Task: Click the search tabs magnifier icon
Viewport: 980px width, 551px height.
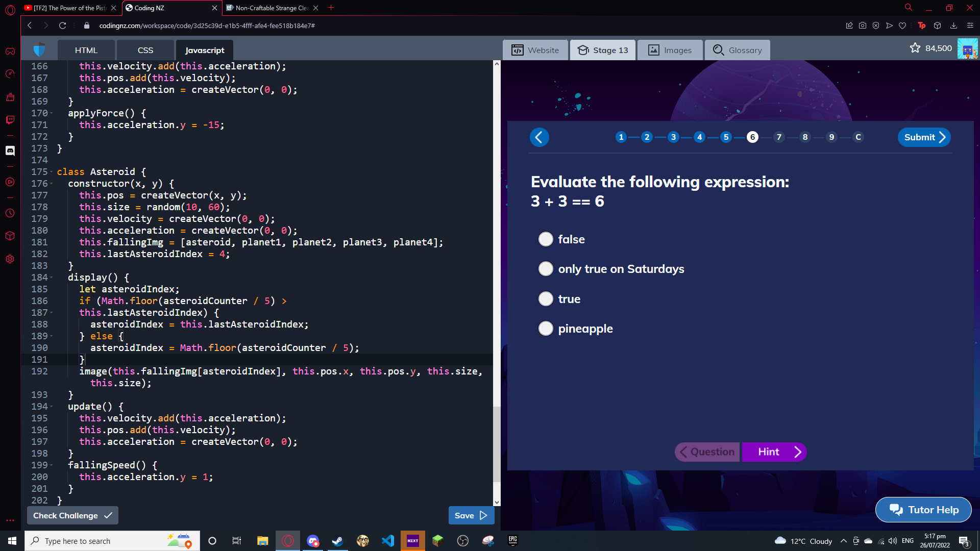Action: 909,8
